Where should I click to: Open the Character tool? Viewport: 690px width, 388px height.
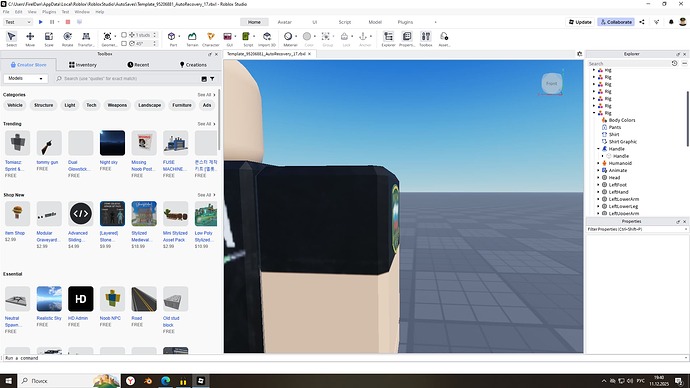pos(211,39)
